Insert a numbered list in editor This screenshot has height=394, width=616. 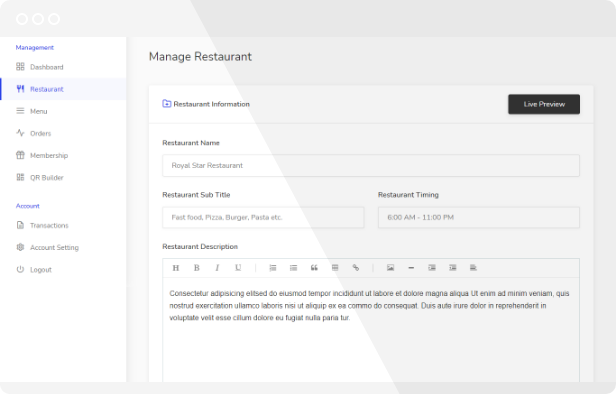[272, 268]
